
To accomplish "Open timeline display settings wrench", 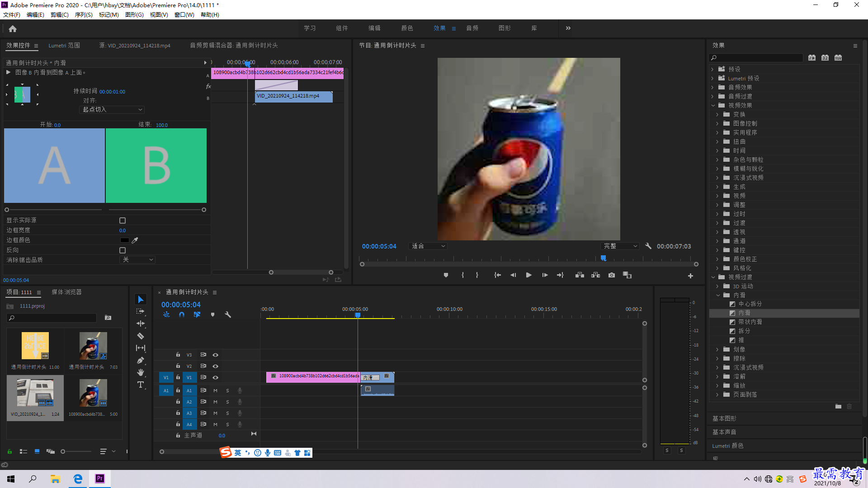I will [x=228, y=314].
